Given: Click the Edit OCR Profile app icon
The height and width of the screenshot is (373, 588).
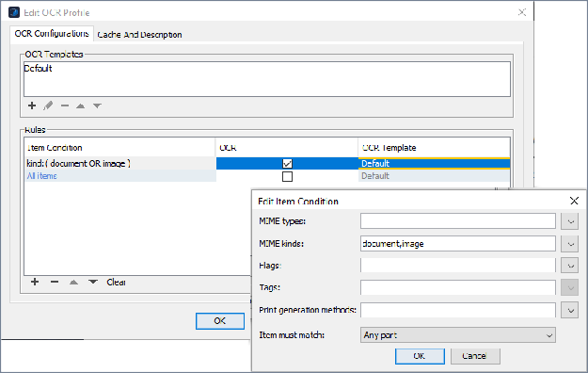Looking at the screenshot, I should point(14,12).
